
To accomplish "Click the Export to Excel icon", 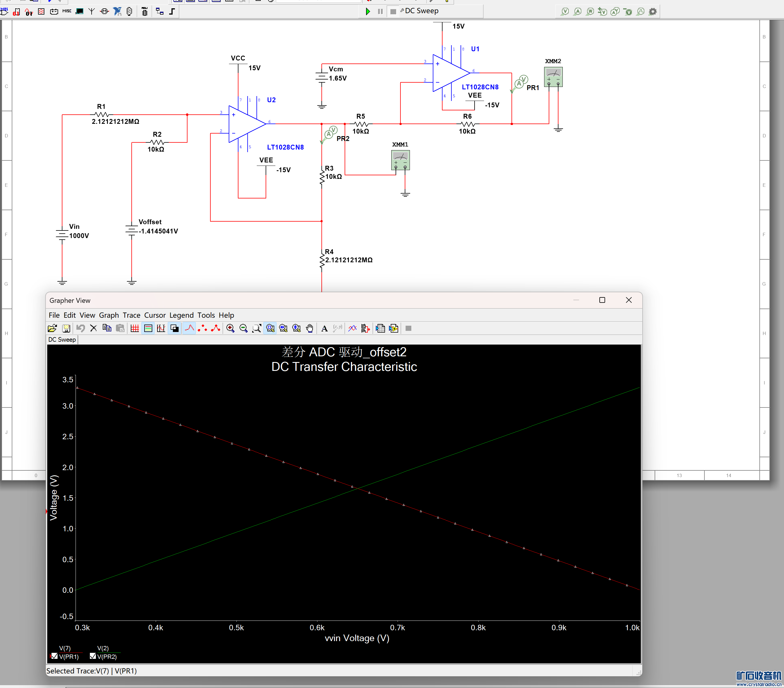I will click(x=380, y=329).
